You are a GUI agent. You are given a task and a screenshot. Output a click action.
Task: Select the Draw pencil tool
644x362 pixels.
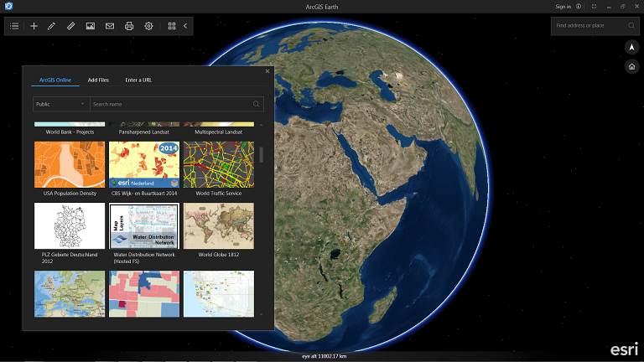point(52,26)
